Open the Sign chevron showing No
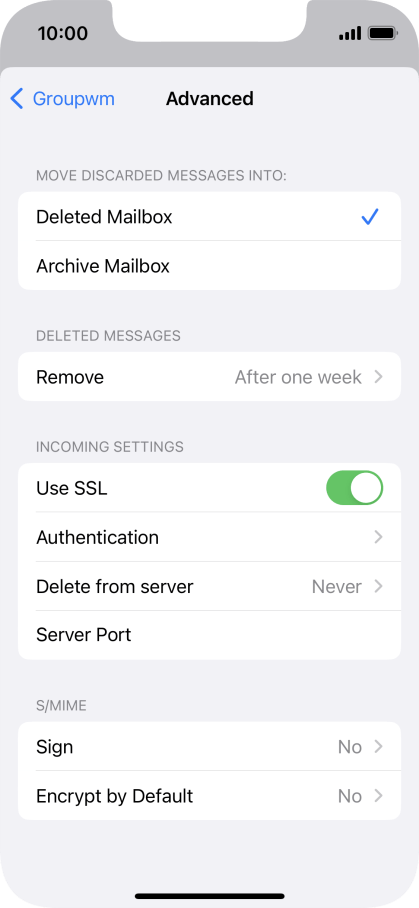 tap(378, 746)
